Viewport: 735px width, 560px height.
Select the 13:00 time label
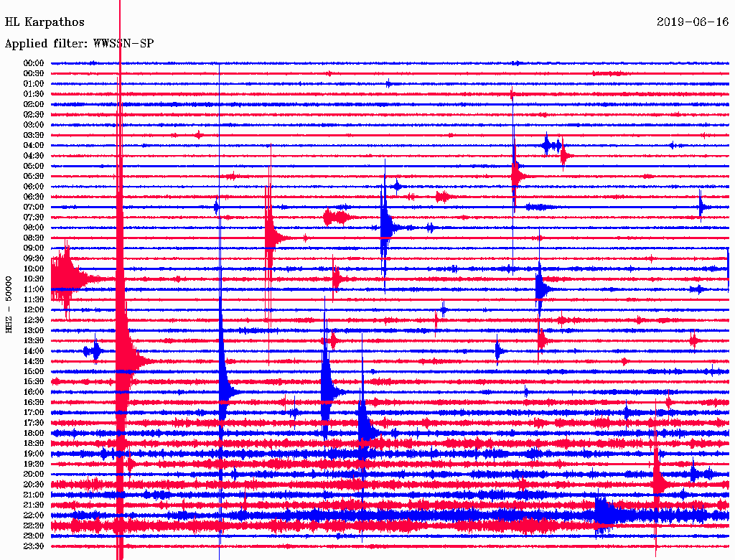[34, 331]
